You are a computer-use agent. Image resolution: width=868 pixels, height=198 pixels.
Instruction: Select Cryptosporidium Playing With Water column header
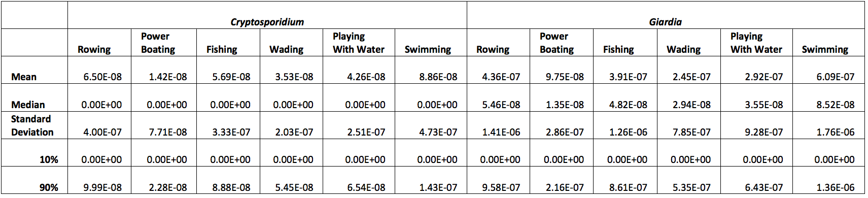click(358, 43)
